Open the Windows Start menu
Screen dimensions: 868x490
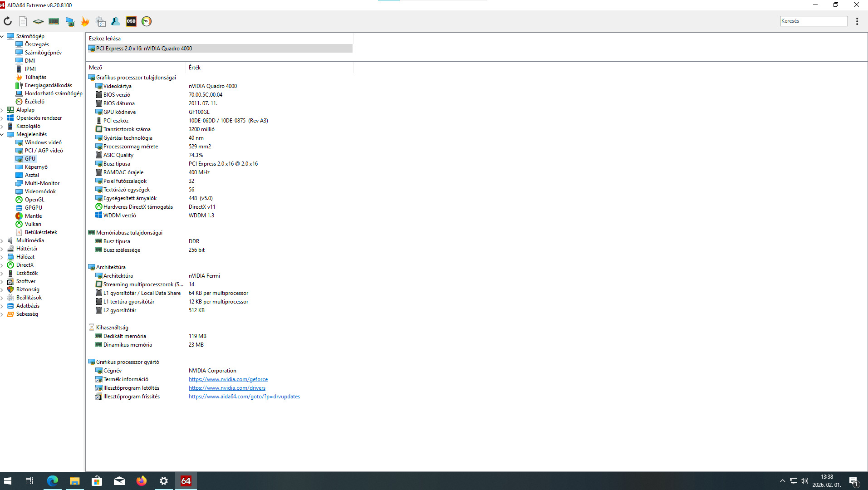[8, 481]
